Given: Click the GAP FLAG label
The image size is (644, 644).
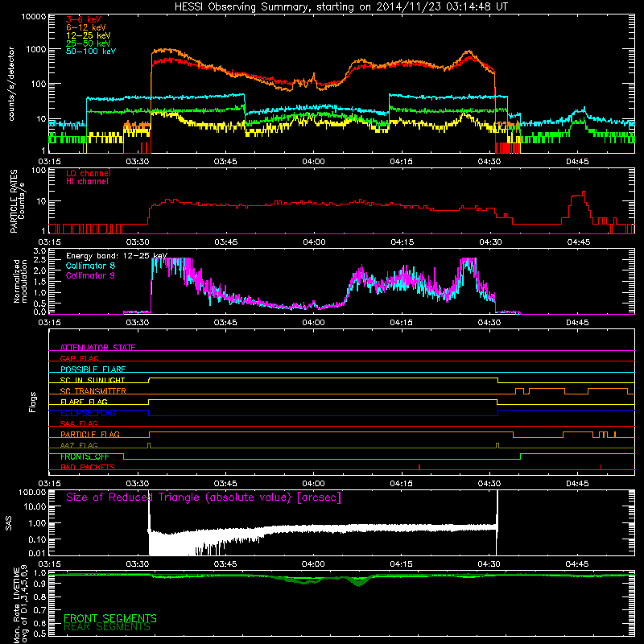Looking at the screenshot, I should [79, 358].
